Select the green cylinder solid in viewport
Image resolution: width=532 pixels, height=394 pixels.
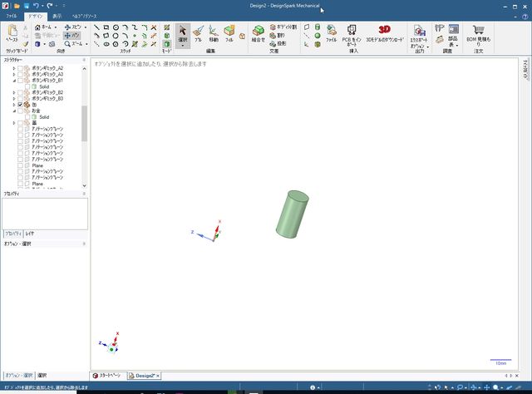coord(292,214)
